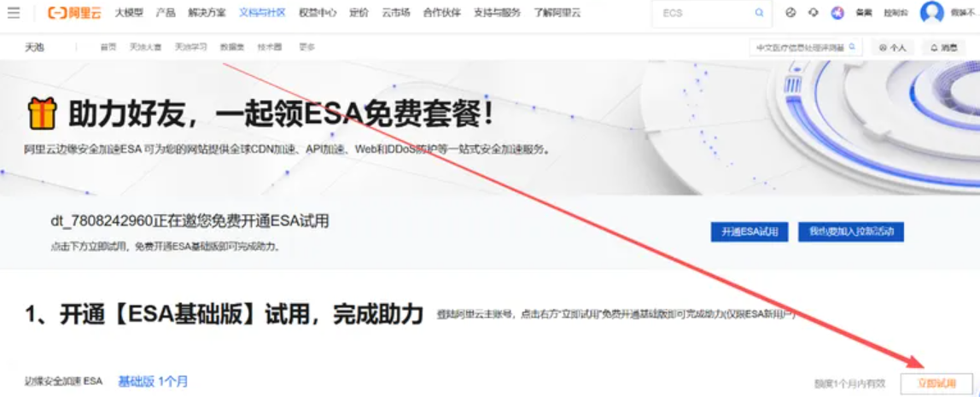Open the 定价 menu item

(x=359, y=13)
